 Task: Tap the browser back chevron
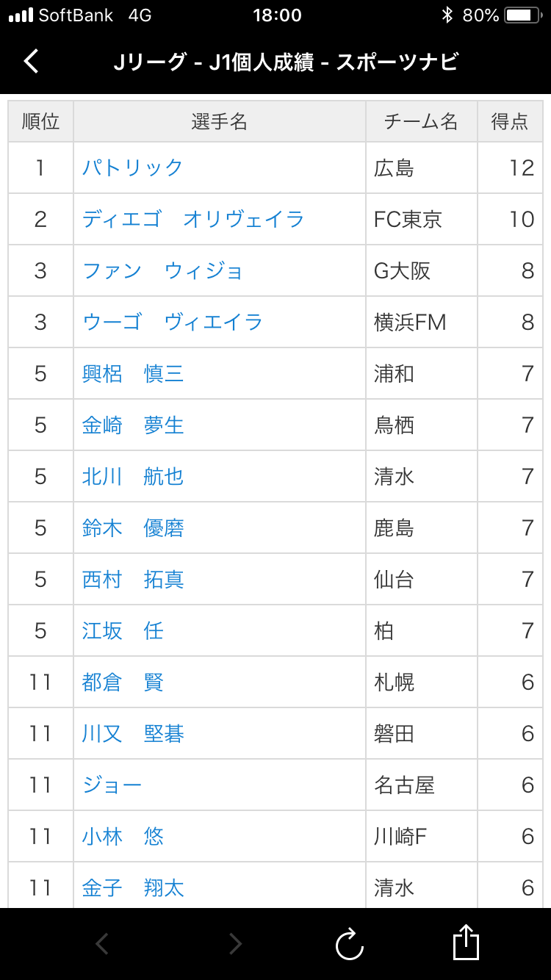tap(102, 944)
